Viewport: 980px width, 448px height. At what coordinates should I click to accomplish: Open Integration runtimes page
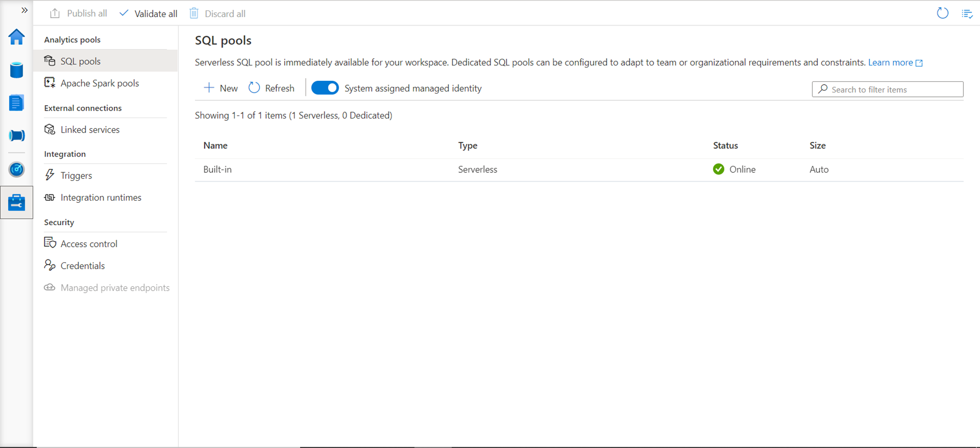tap(100, 197)
